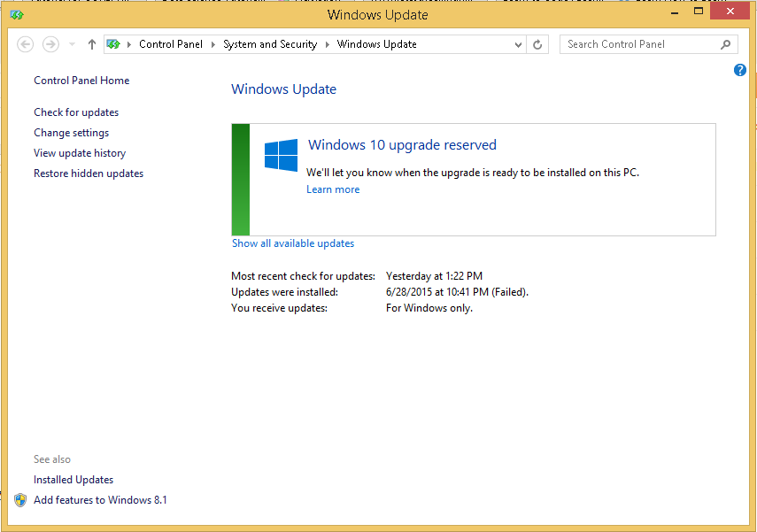Open Add features to Windows 8.1
Viewport: 757px width, 532px height.
tap(100, 500)
